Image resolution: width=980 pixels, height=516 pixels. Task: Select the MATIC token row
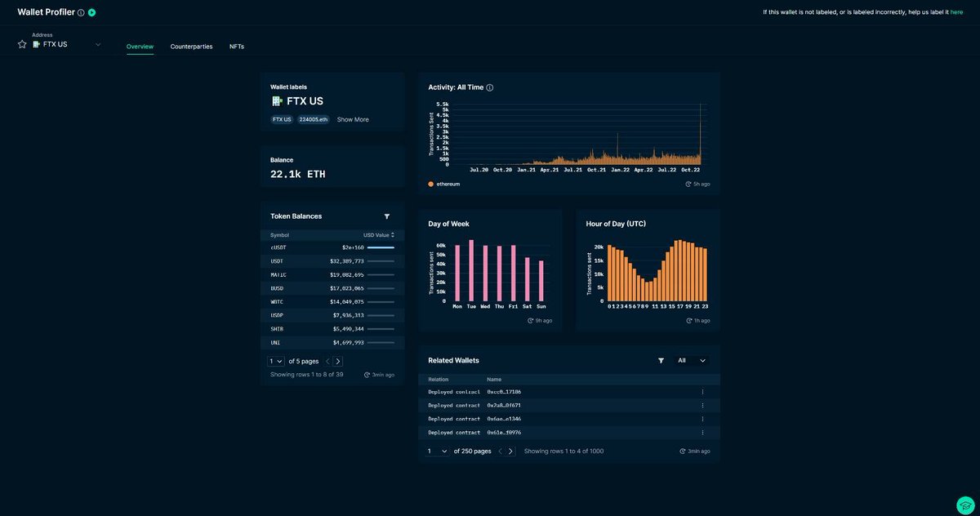click(x=332, y=274)
